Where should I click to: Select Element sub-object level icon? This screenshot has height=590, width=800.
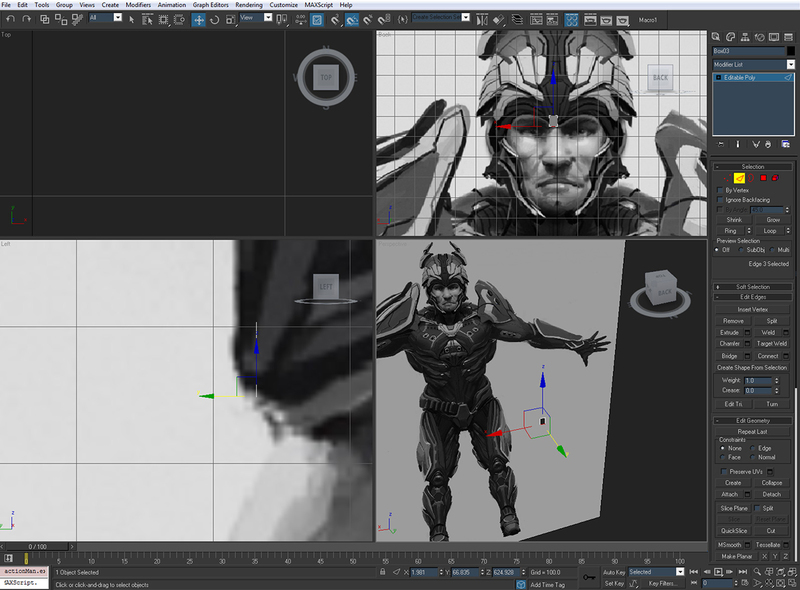tap(775, 178)
